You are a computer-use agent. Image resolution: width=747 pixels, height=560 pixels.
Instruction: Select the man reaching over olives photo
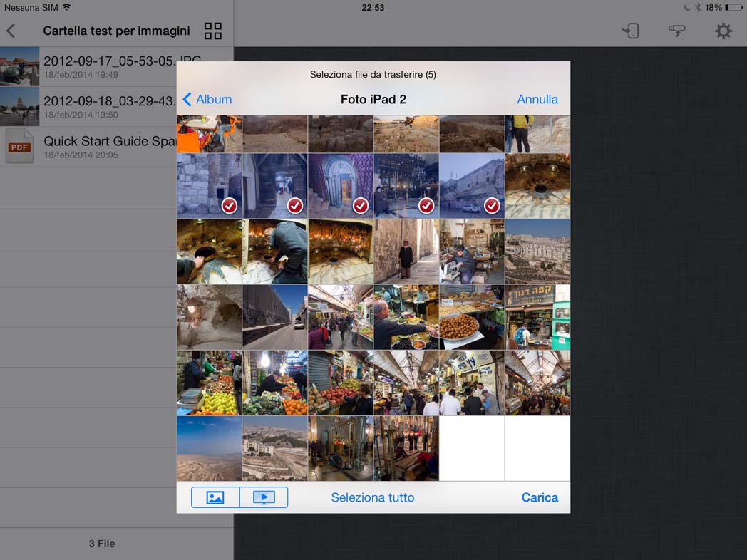tap(406, 317)
